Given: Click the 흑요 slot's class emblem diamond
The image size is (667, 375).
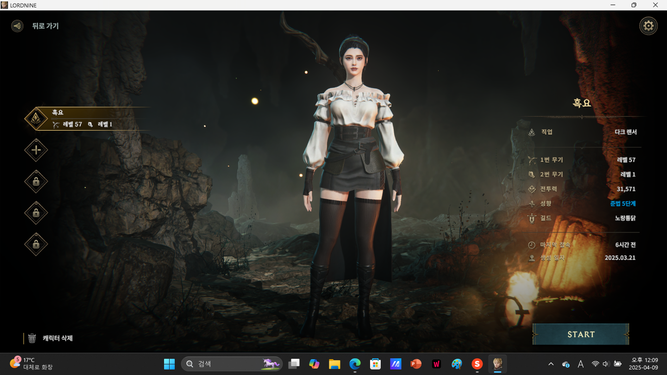Looking at the screenshot, I should 36,118.
